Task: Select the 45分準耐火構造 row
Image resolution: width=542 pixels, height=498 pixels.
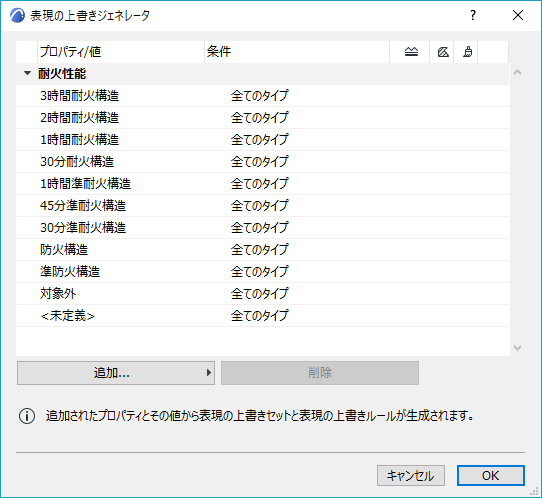Action: coord(262,206)
